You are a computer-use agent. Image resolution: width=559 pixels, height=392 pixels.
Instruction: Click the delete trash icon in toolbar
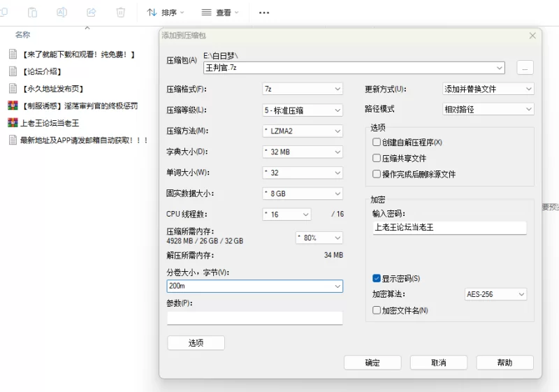click(120, 12)
